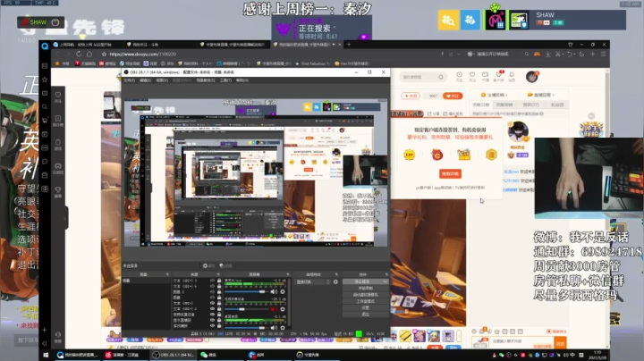Toggle lock on 图像 2 source
The width and height of the screenshot is (644, 361).
pyautogui.click(x=219, y=291)
